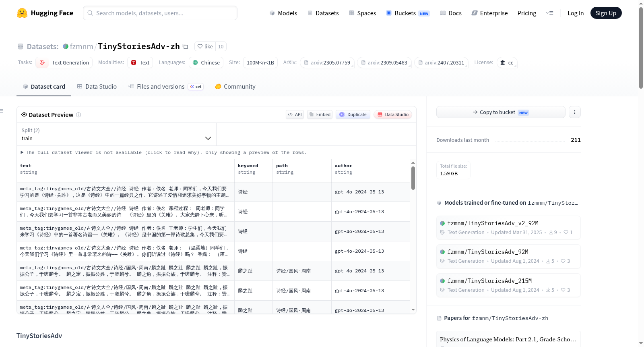The width and height of the screenshot is (644, 347).
Task: Copy the dataset name with the copy icon
Action: tap(185, 46)
